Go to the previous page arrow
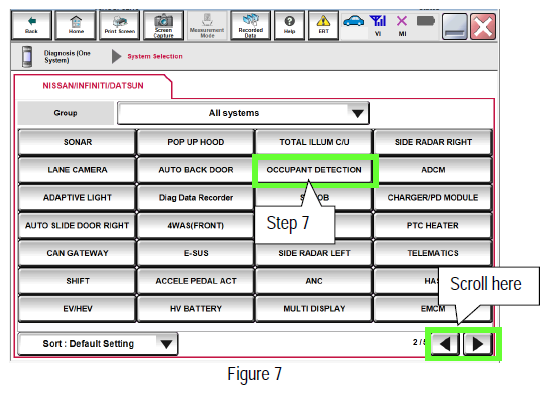The width and height of the screenshot is (549, 394). (445, 344)
